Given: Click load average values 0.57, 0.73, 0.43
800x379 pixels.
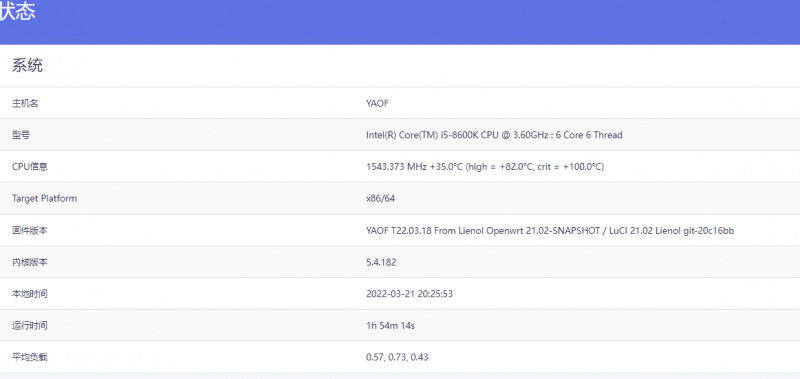Looking at the screenshot, I should click(397, 357).
